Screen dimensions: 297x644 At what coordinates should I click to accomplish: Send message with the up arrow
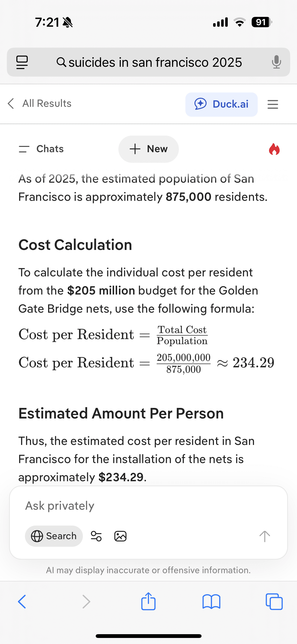pos(265,536)
